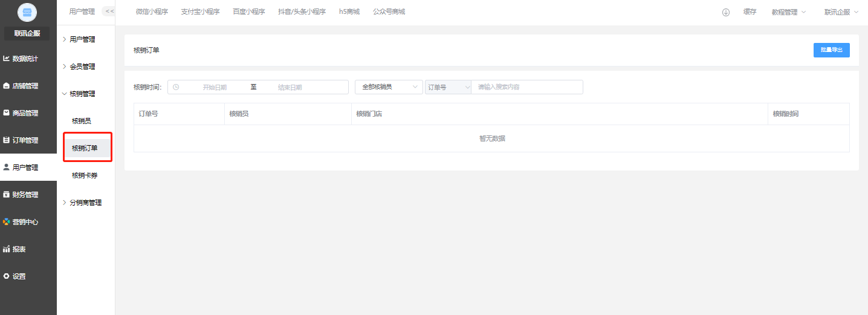Click the 营销中心 colorful icon
The image size is (868, 315).
pos(6,222)
